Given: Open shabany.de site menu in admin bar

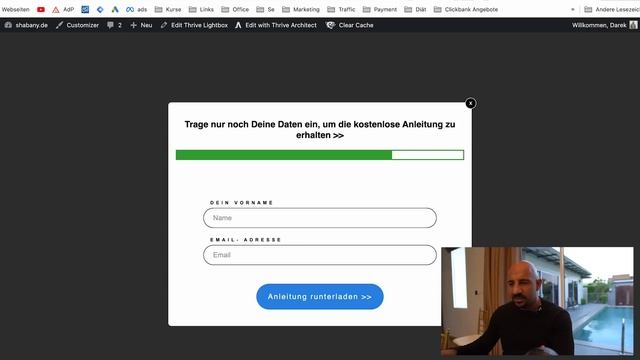Looking at the screenshot, I should point(26,25).
